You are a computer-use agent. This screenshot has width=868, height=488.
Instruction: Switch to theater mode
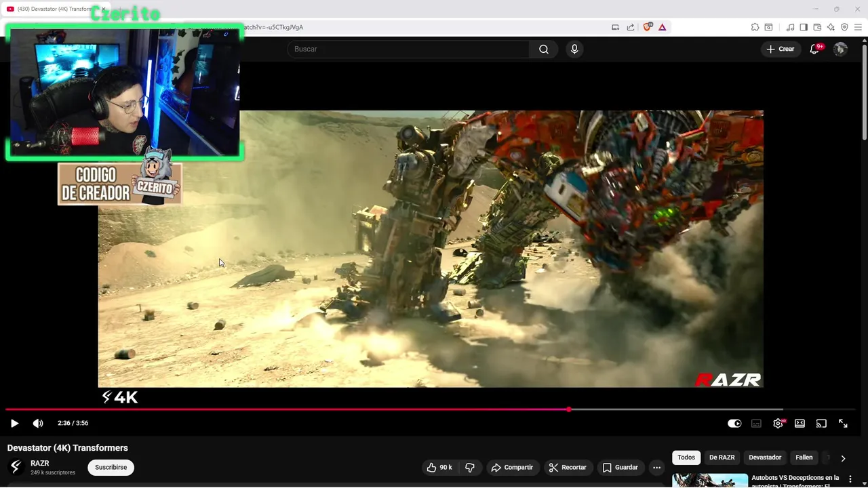pos(800,423)
